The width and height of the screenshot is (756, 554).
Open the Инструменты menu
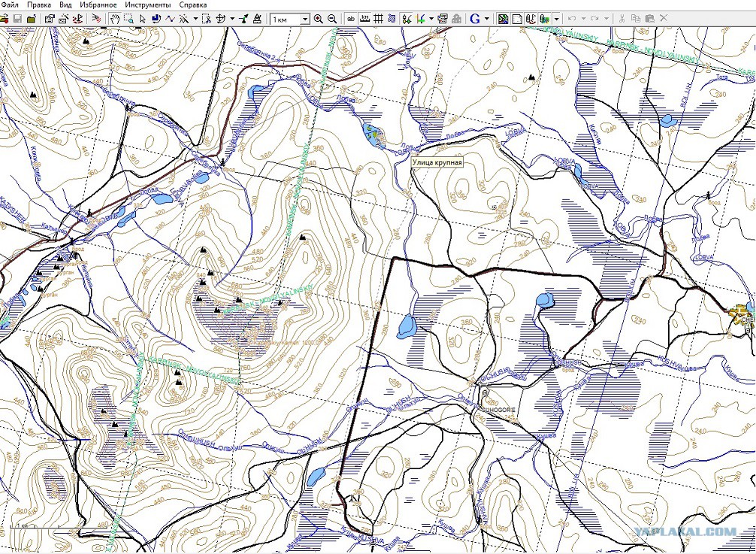tap(147, 5)
